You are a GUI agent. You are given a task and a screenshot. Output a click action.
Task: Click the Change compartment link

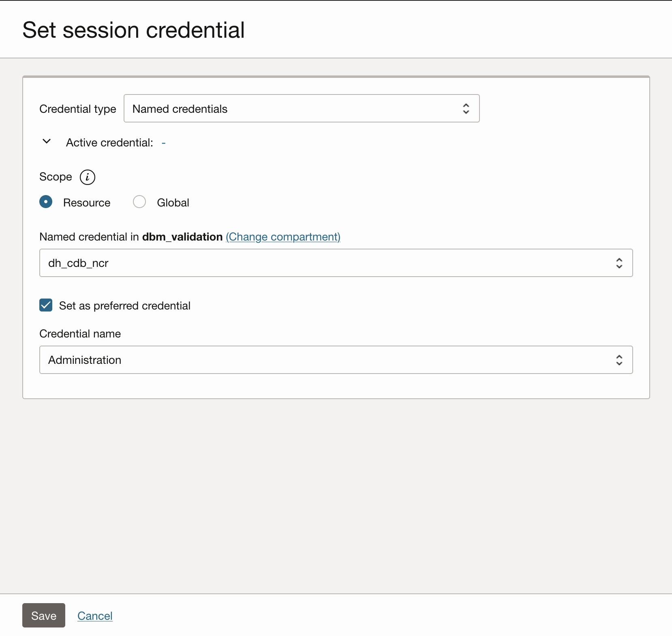283,237
